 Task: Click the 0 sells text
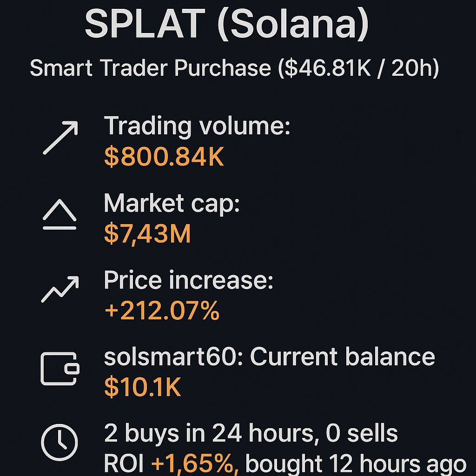[362, 433]
